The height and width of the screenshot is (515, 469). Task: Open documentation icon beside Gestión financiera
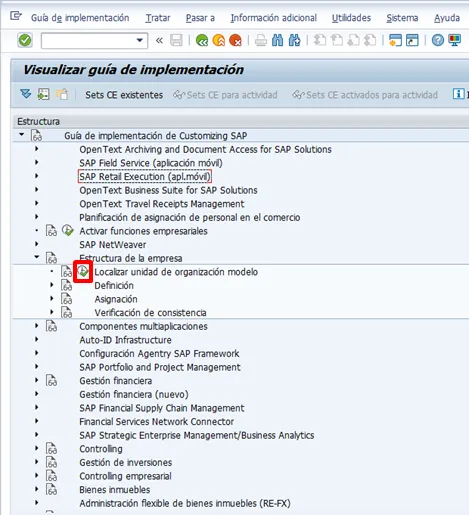[51, 381]
